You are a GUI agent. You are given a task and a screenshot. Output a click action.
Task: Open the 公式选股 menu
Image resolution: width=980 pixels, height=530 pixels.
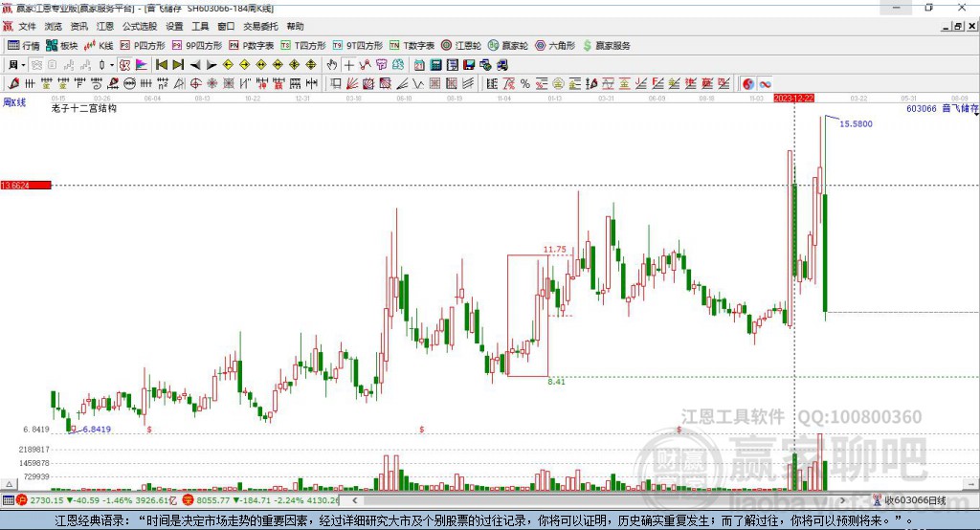coord(140,26)
